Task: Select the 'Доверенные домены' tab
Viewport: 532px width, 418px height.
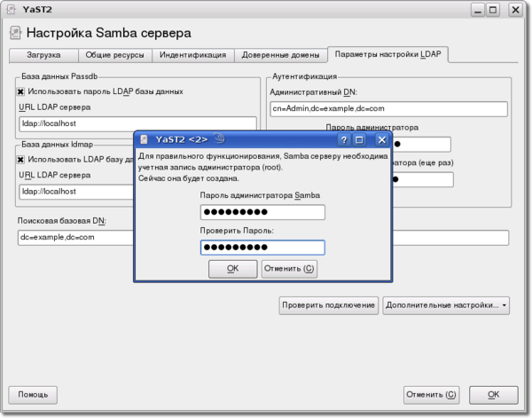Action: click(279, 55)
